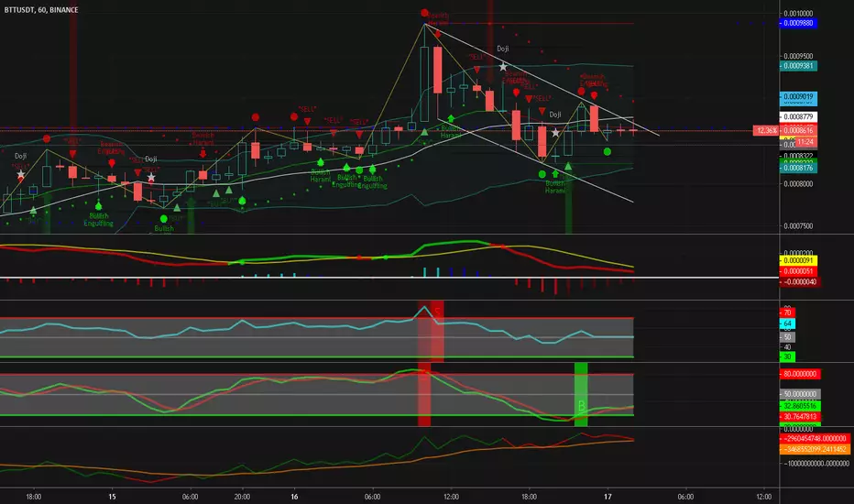This screenshot has width=854, height=504.
Task: Click the dark red -0.0000040 histogram label
Action: point(800,281)
